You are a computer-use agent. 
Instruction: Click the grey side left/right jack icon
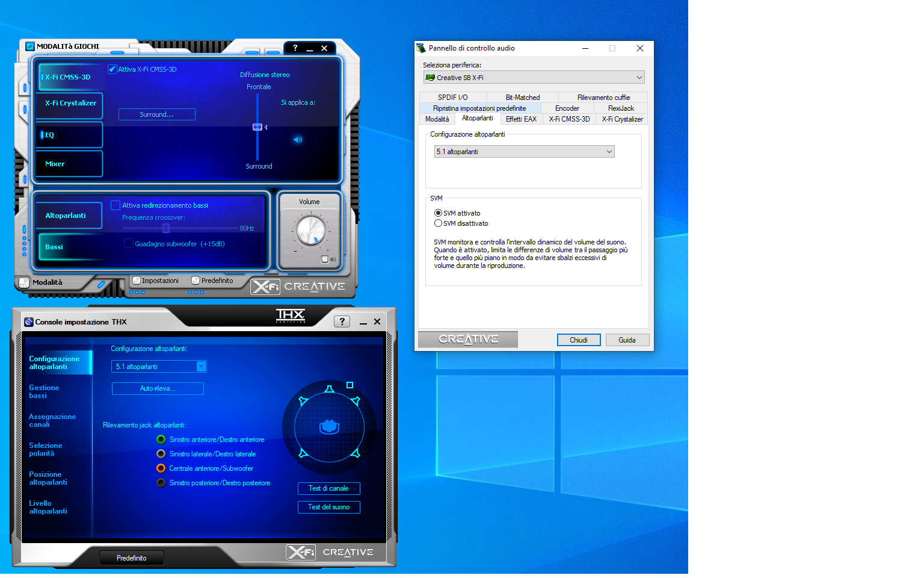(161, 454)
